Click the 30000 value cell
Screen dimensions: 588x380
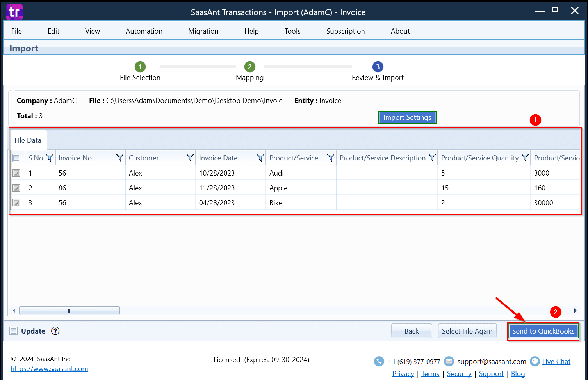pyautogui.click(x=555, y=202)
